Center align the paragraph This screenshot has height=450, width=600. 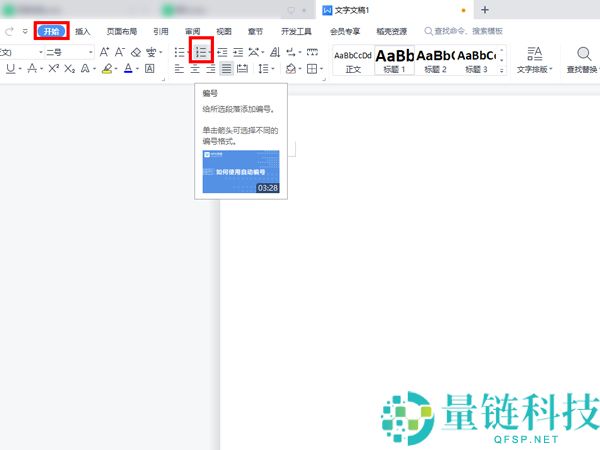coord(195,69)
